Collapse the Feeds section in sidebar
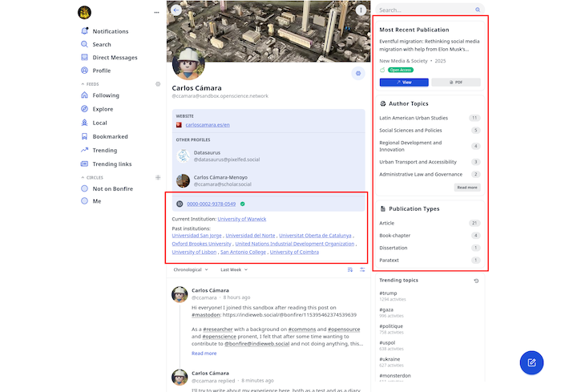This screenshot has width=561, height=392. (83, 83)
